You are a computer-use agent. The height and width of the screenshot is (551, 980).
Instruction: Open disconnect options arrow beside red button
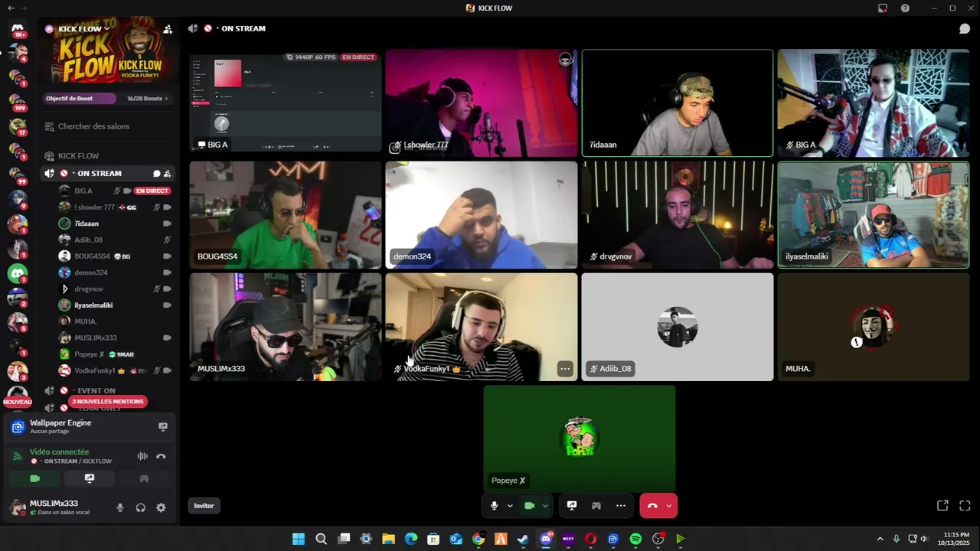click(x=668, y=506)
